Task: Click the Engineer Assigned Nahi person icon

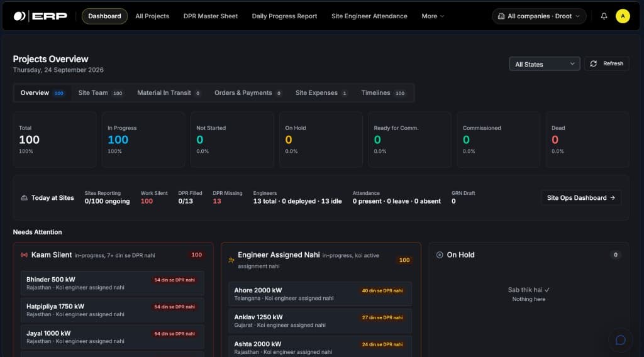Action: (x=231, y=260)
